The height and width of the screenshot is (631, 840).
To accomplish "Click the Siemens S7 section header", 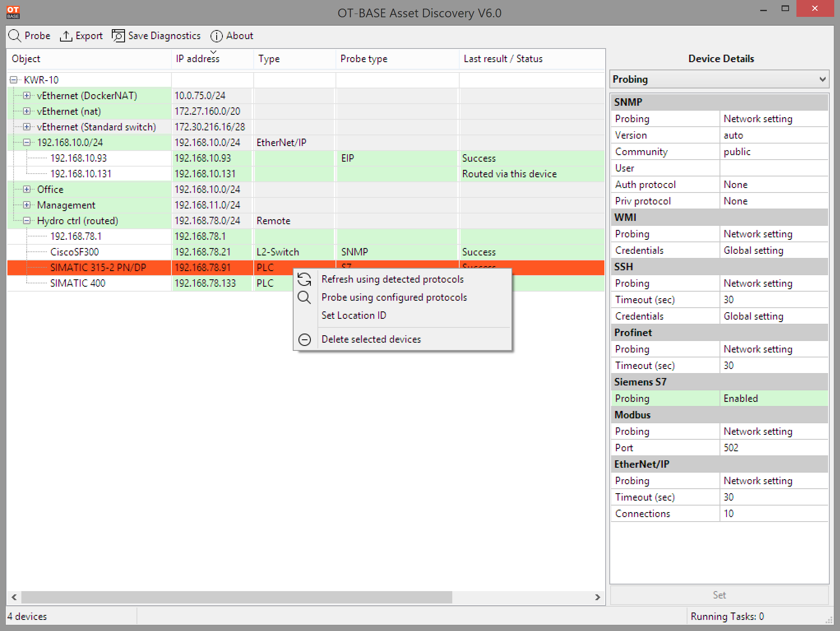I will click(719, 382).
